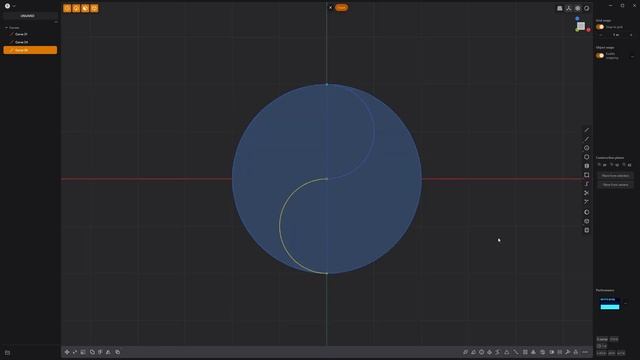
Task: Toggle the fourth orange selection-mode icon
Action: [x=94, y=8]
